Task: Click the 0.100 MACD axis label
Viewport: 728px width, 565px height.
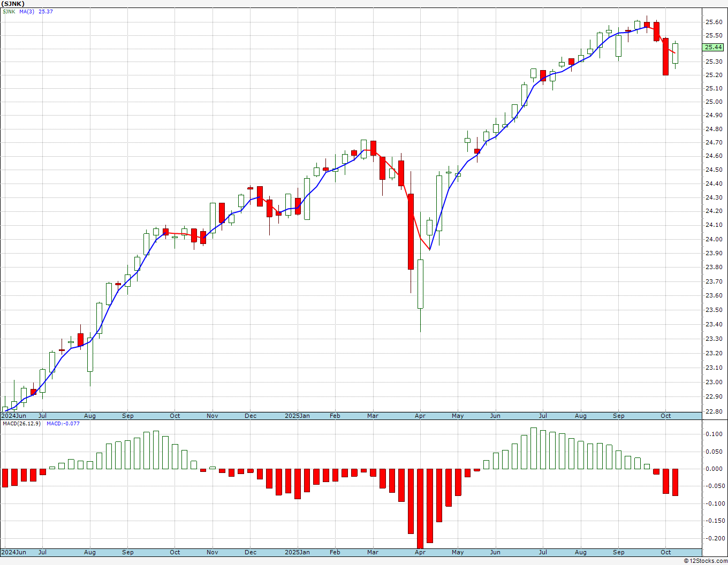Action: 714,434
